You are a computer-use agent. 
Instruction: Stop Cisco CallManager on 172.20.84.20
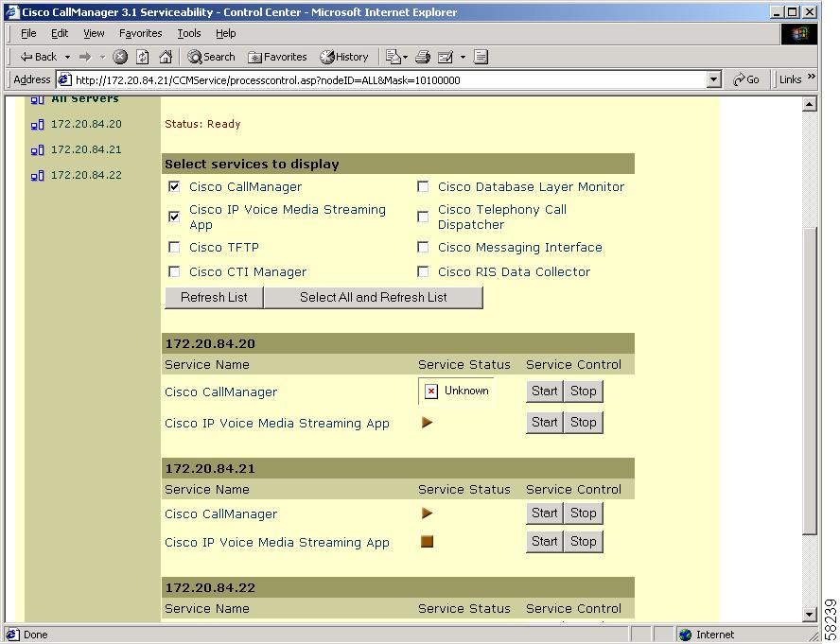584,392
